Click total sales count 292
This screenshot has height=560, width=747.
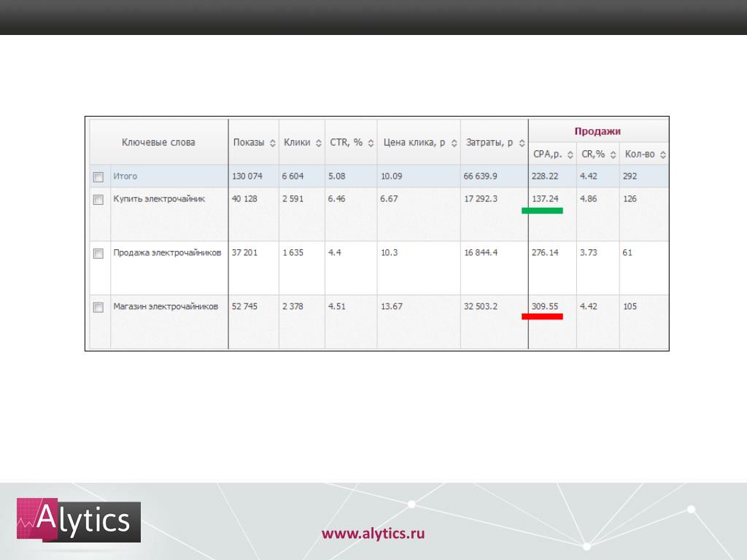[x=630, y=176]
